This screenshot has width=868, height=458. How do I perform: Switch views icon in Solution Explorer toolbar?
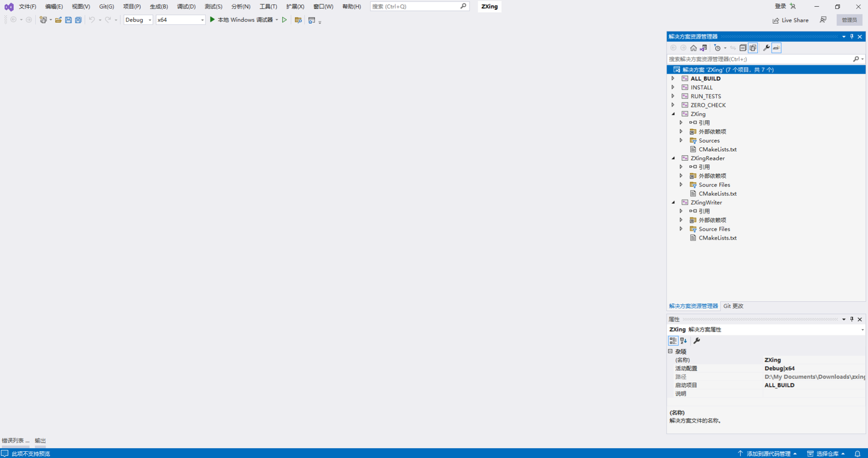pos(704,48)
